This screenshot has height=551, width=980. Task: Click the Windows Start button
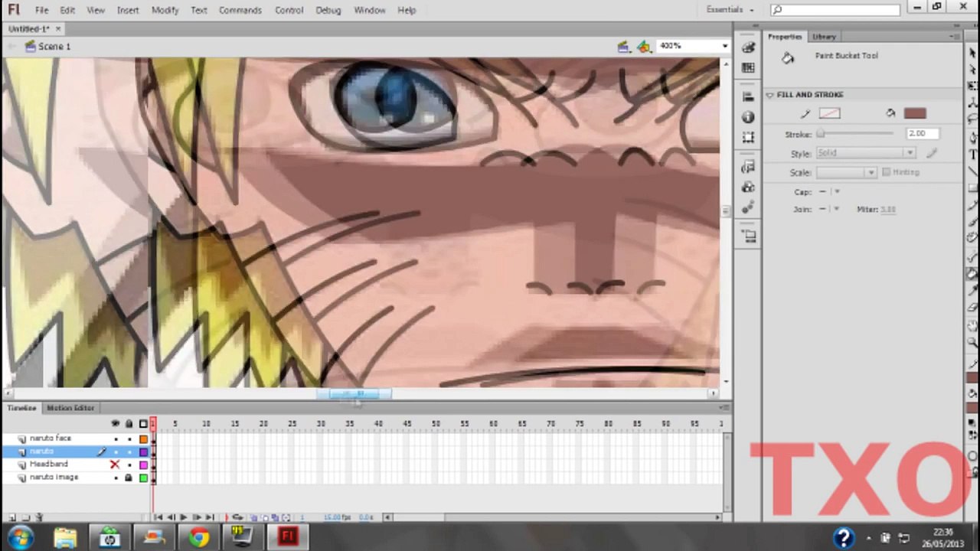point(21,536)
